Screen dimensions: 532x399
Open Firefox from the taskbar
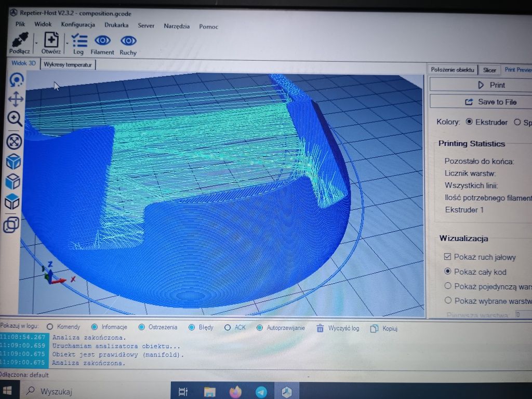point(235,392)
